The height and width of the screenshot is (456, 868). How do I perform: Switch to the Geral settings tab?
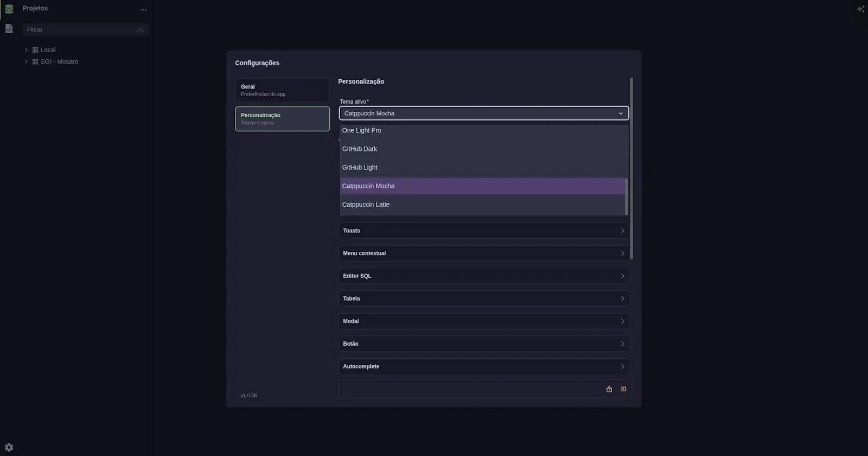282,90
